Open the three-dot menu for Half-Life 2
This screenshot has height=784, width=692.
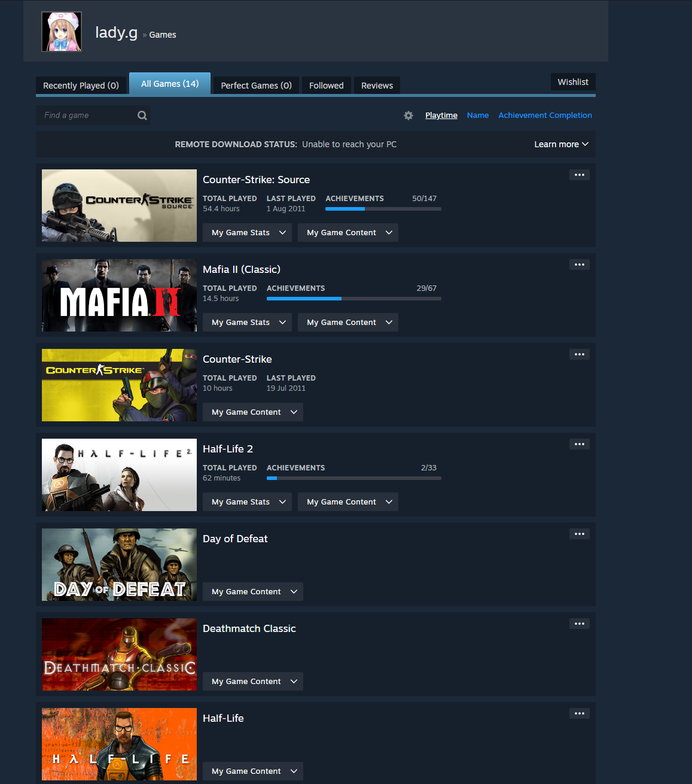coord(580,444)
